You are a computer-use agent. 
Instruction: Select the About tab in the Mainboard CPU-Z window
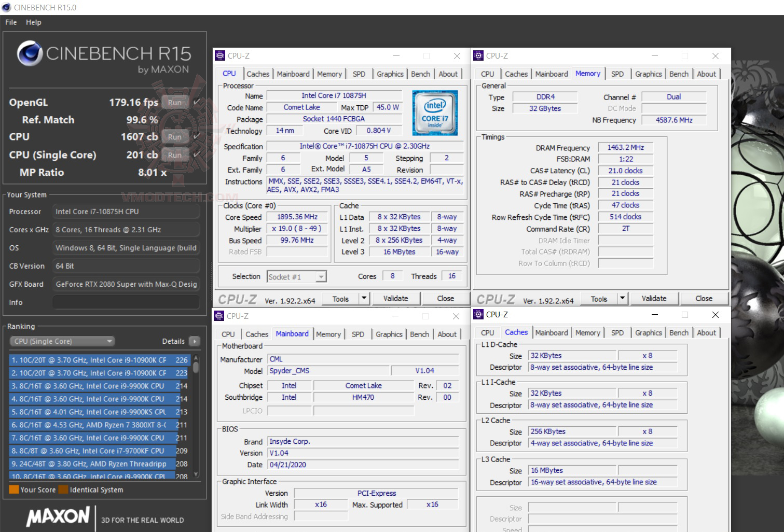[x=447, y=334]
